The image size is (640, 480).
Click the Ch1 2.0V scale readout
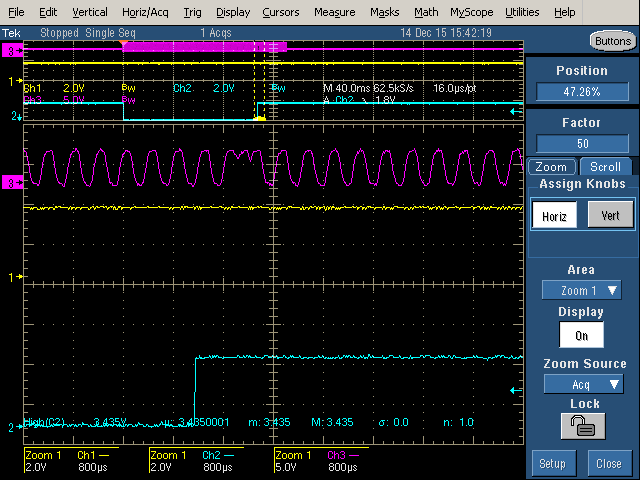point(54,88)
